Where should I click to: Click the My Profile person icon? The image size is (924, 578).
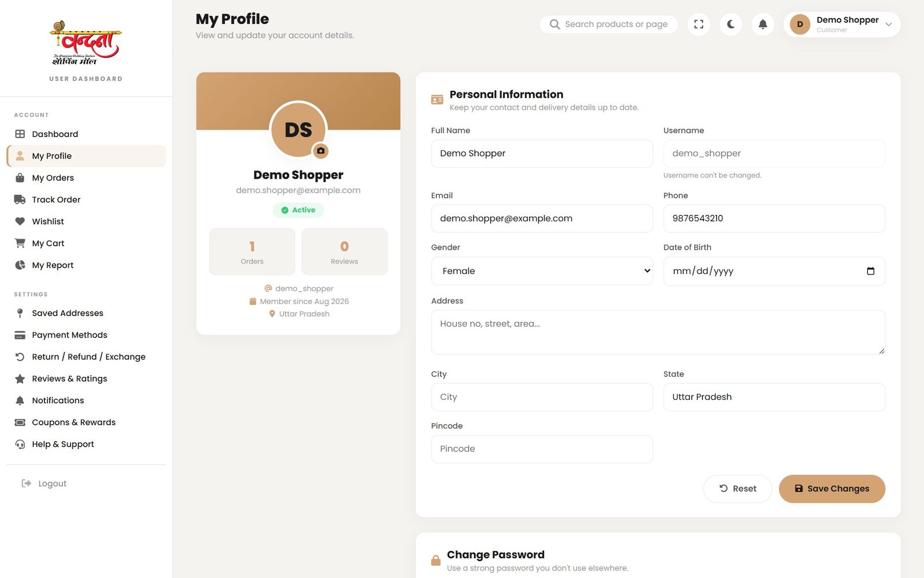click(20, 156)
